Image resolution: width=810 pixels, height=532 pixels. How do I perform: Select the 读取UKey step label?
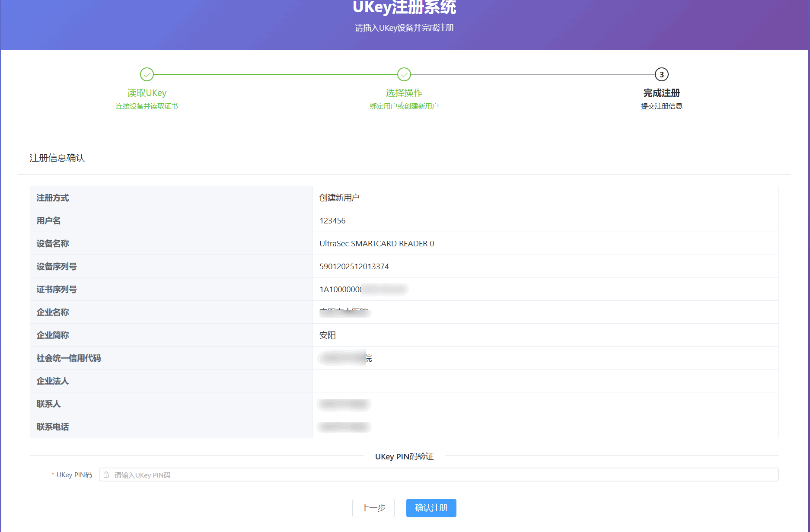click(x=147, y=93)
